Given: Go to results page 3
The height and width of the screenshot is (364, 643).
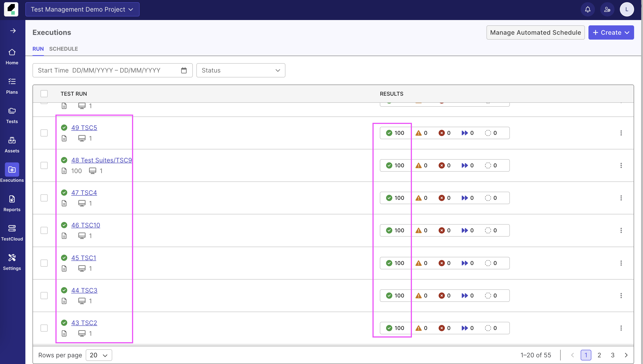Looking at the screenshot, I should [x=612, y=355].
